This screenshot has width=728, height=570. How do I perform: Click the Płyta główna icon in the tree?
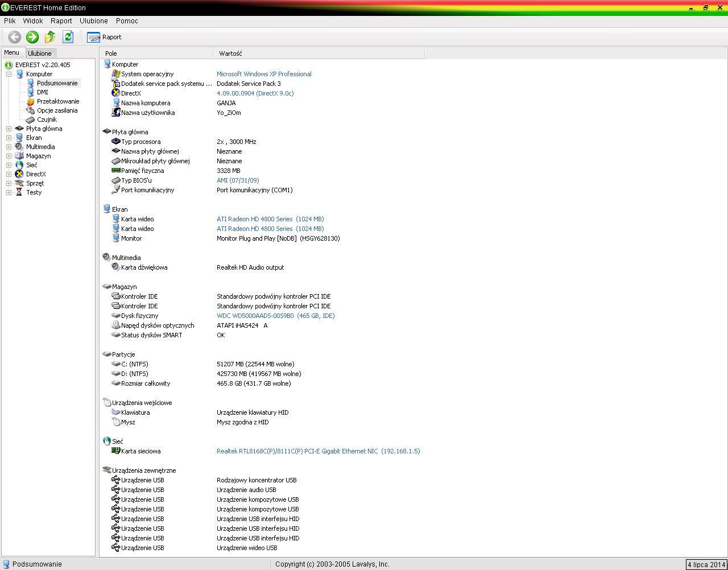coord(19,129)
